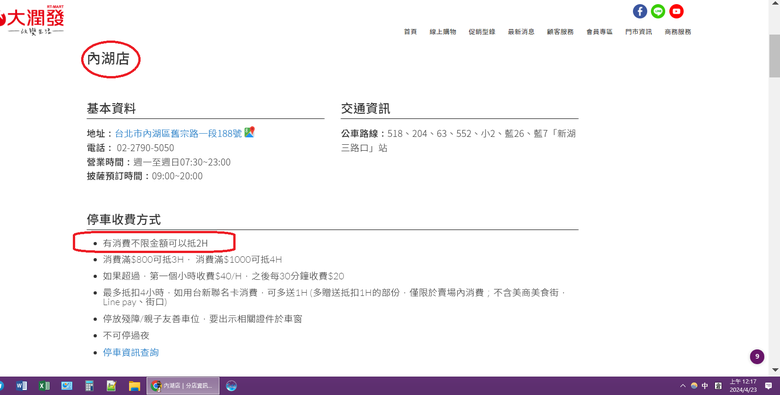Switch to Chrome 內湖店 taskbar window
The image size is (780, 395).
(x=183, y=386)
